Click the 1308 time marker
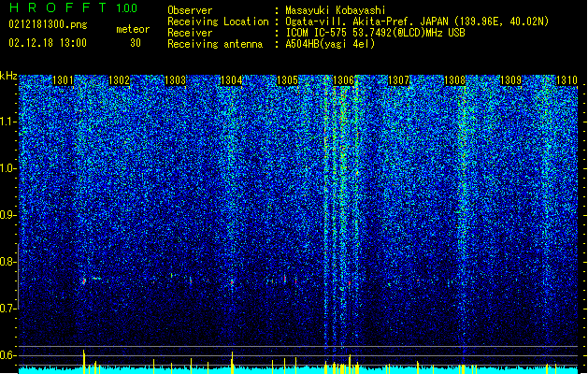 pos(455,80)
